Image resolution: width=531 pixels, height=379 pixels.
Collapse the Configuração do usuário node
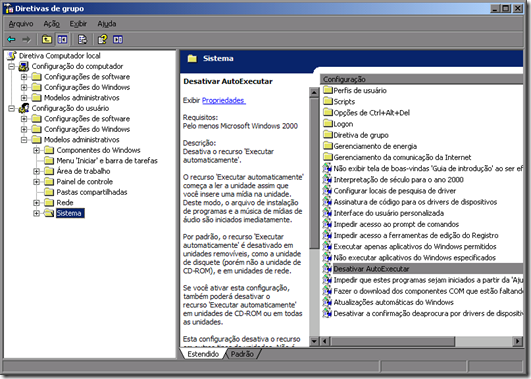11,108
